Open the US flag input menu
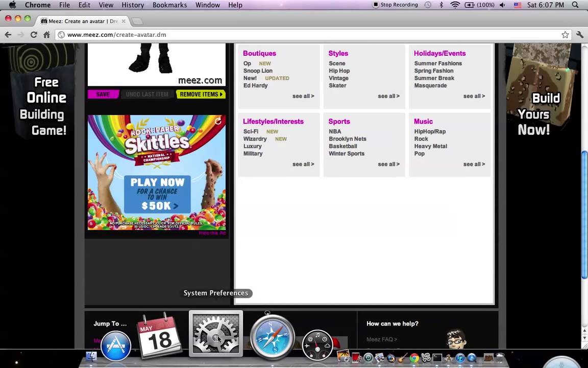This screenshot has width=588, height=368. coord(518,5)
